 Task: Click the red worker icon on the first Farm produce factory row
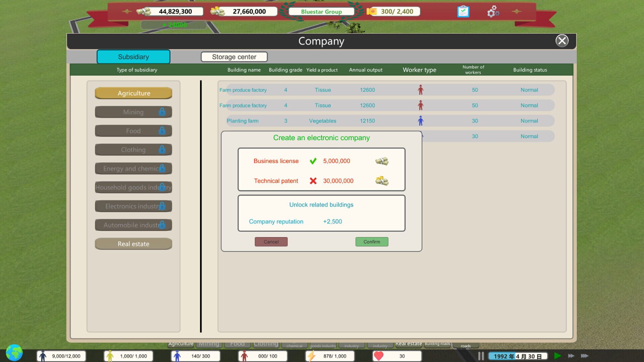[x=420, y=89]
